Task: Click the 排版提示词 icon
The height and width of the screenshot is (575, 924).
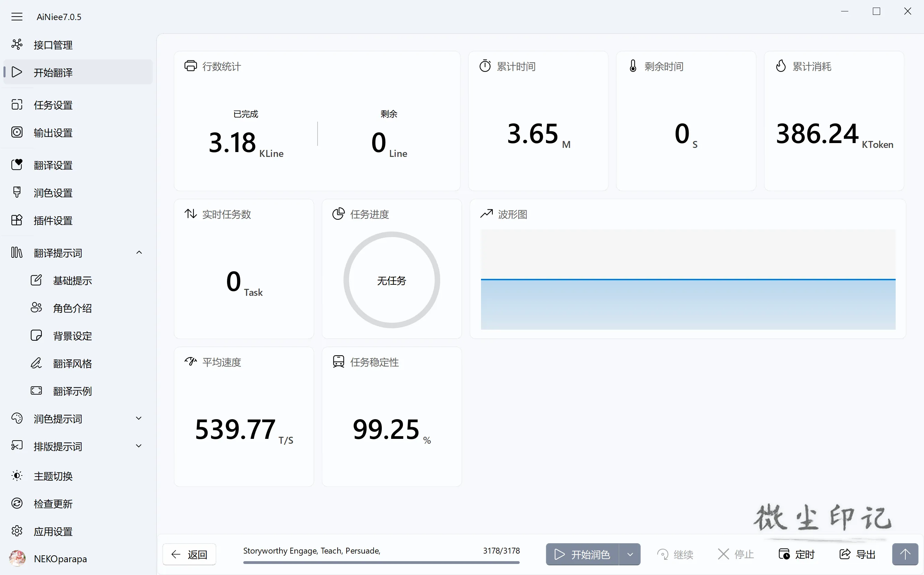Action: click(17, 446)
